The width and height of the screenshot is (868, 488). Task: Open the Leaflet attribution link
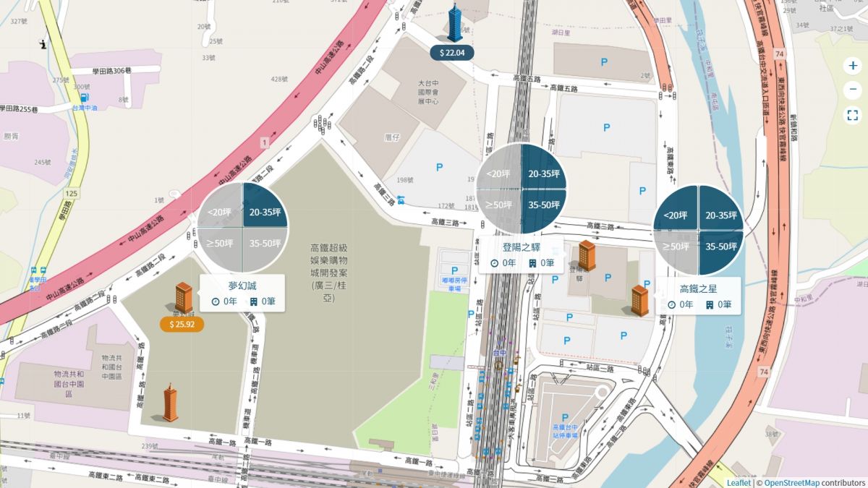[739, 482]
